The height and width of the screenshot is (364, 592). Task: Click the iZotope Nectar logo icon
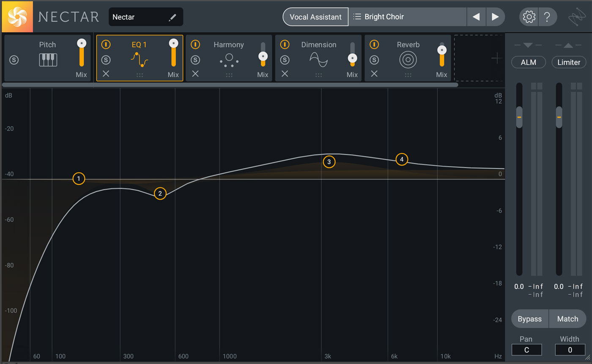click(x=17, y=17)
